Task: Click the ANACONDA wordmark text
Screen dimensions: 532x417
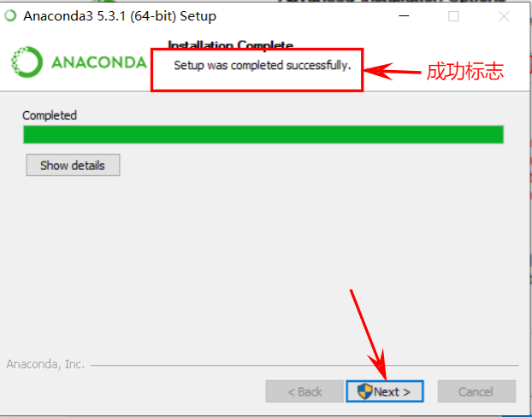Action: point(99,62)
